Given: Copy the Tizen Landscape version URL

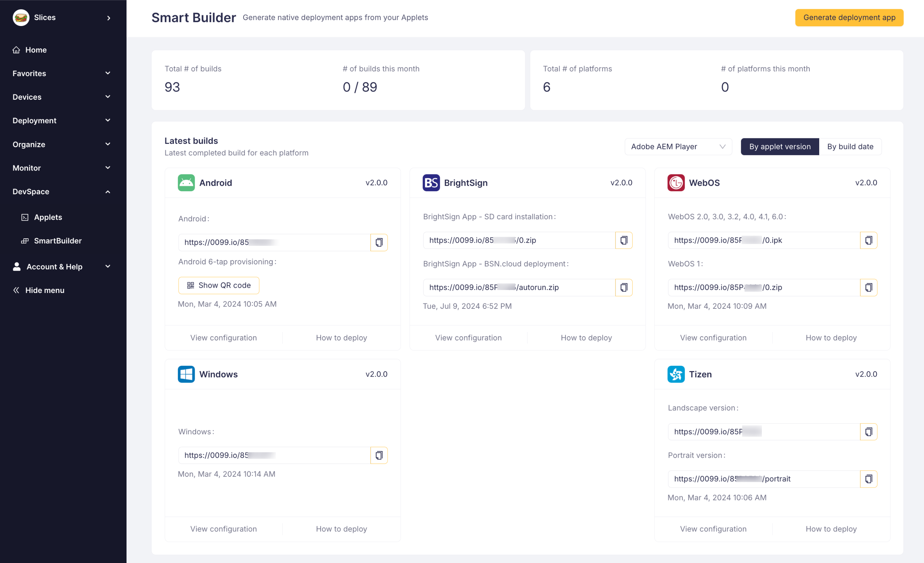Looking at the screenshot, I should tap(869, 432).
